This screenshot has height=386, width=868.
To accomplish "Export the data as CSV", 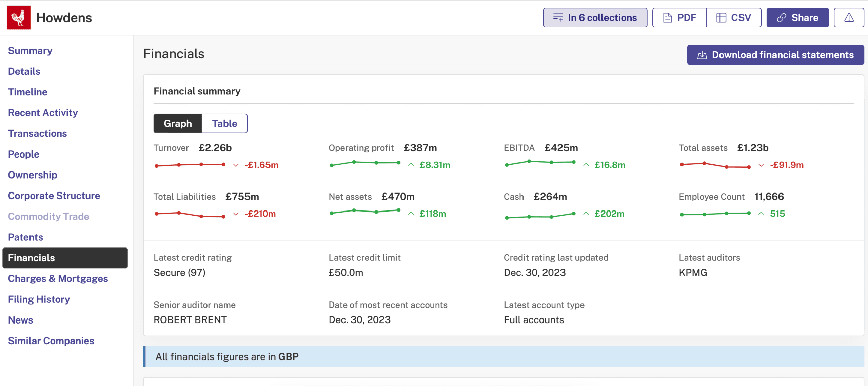I will pos(734,18).
